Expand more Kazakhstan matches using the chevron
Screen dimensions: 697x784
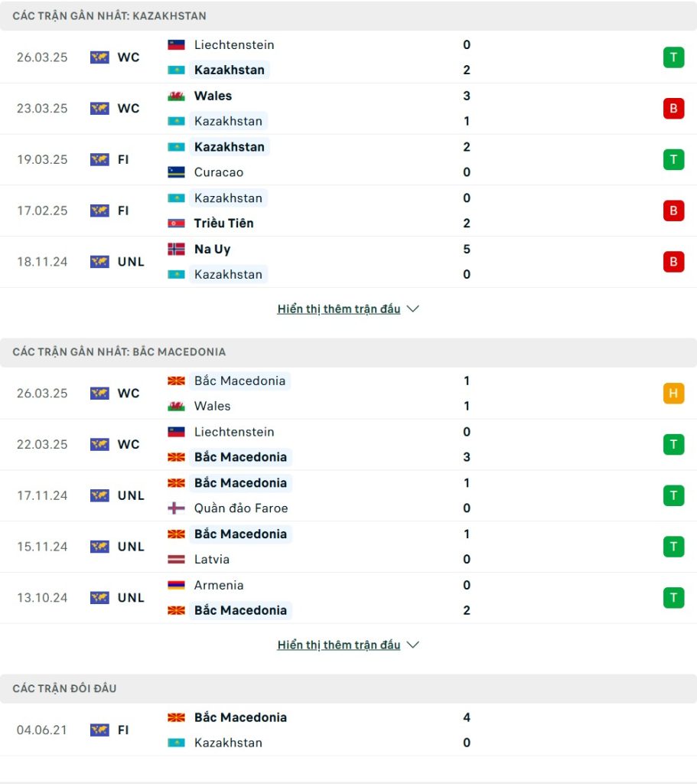click(x=412, y=309)
